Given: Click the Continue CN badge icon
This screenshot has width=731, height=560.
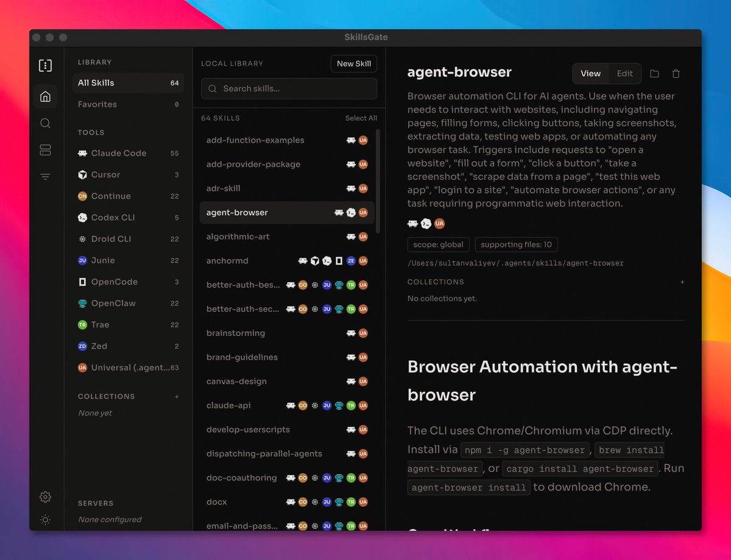Looking at the screenshot, I should [82, 196].
